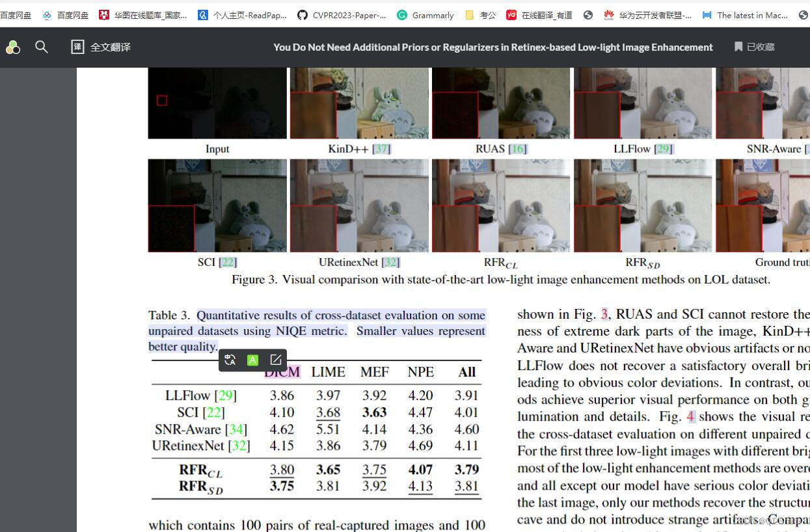This screenshot has width=810, height=532.
Task: Click citation [34] in the SNR-Aware table row
Action: [x=236, y=429]
